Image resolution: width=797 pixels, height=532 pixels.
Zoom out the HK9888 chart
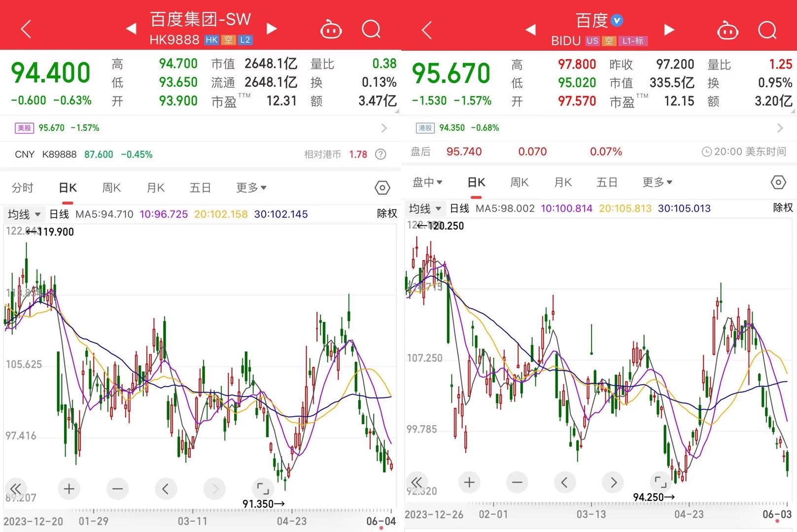pos(117,489)
